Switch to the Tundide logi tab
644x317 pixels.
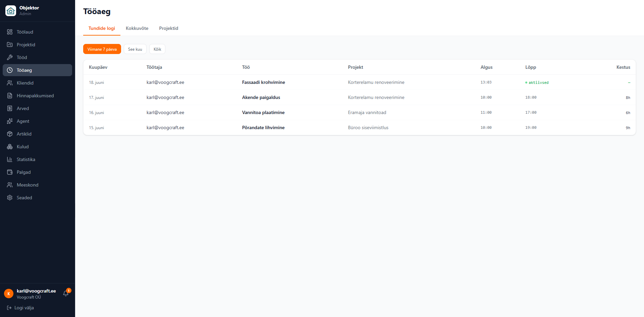[x=102, y=28]
